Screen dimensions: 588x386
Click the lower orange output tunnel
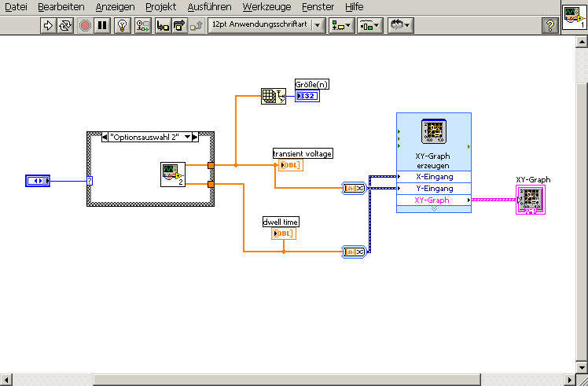point(211,184)
